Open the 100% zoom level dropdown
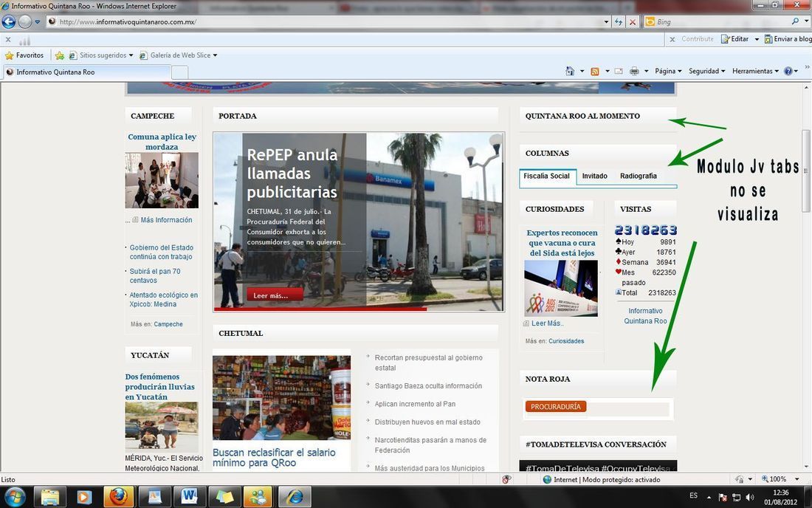 (796, 479)
